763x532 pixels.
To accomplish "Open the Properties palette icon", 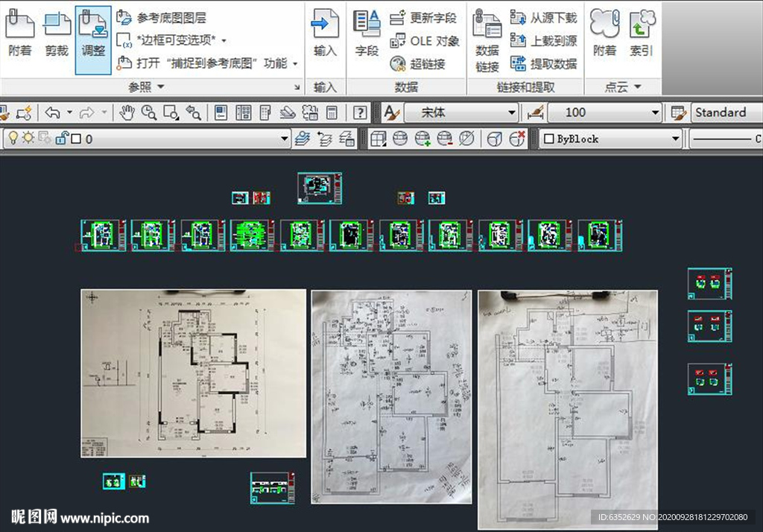I will (221, 113).
